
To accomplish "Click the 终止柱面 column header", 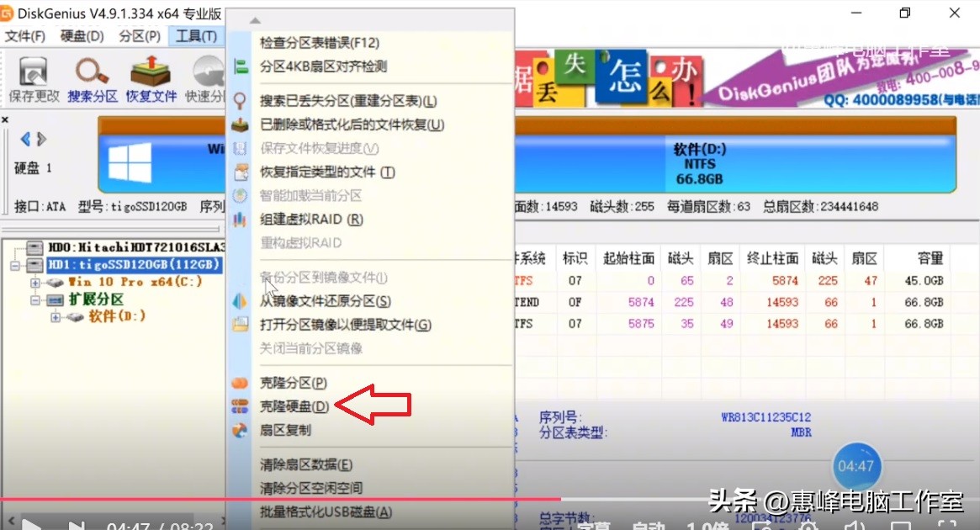I will pyautogui.click(x=772, y=258).
